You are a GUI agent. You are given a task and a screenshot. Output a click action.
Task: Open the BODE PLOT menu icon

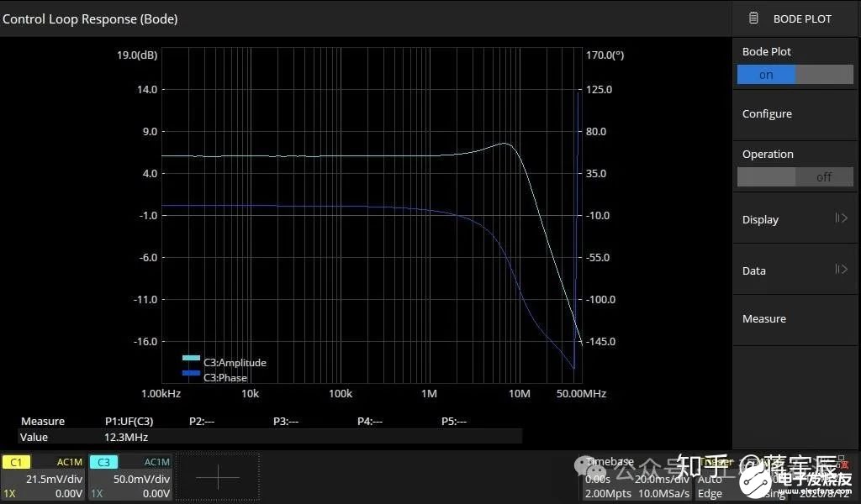(753, 18)
